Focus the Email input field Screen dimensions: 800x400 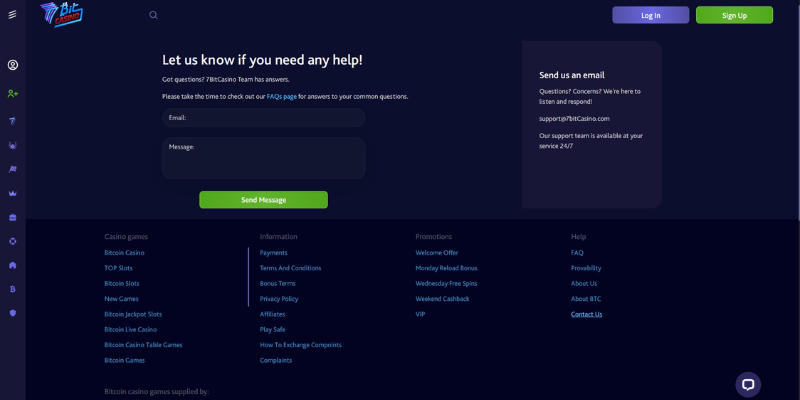[264, 118]
